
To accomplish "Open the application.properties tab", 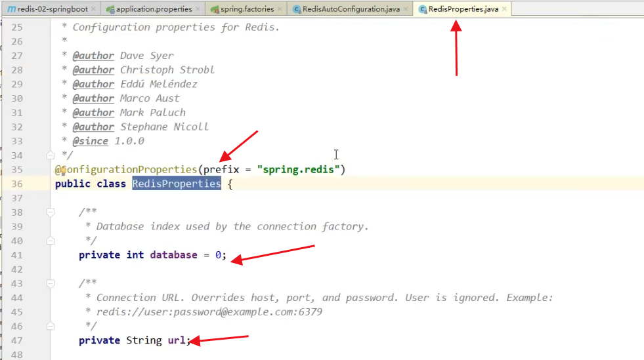I will pyautogui.click(x=154, y=9).
